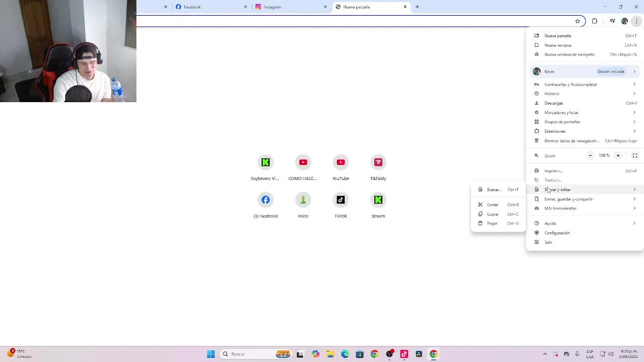
Task: Expand Enviar, guardar y compartir submenu
Action: coord(585,199)
